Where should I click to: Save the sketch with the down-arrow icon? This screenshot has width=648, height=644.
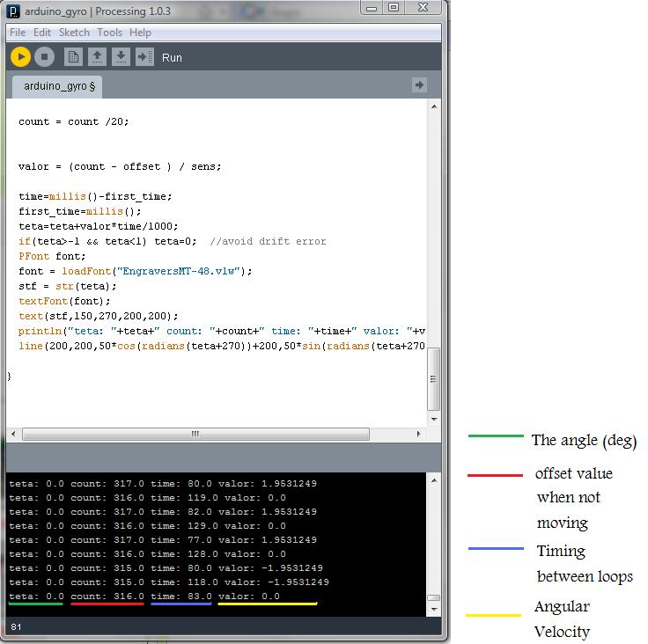[x=121, y=57]
